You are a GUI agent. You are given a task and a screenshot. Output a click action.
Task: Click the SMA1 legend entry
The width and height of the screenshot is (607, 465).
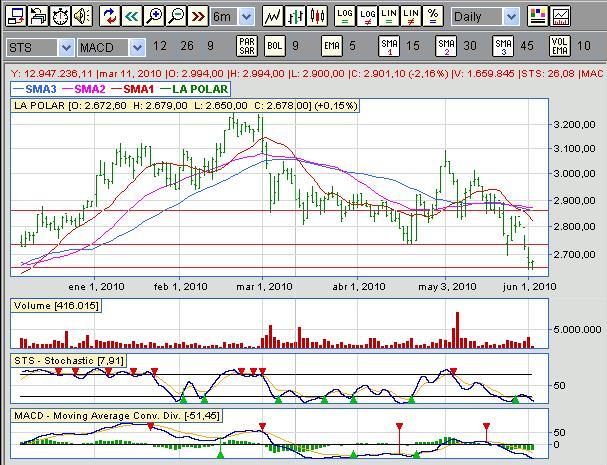coord(133,89)
